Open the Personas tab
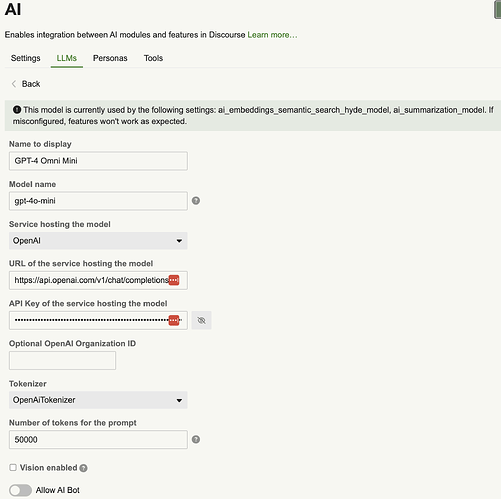501x499 pixels. [110, 58]
